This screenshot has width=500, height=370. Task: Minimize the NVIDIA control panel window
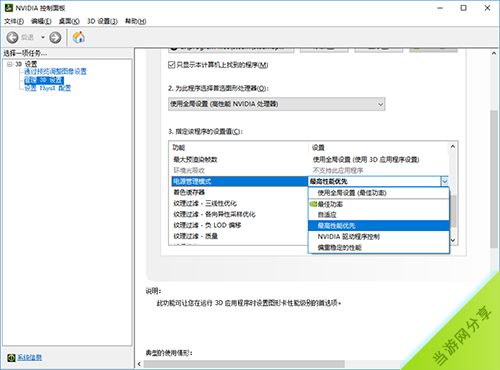coord(440,8)
